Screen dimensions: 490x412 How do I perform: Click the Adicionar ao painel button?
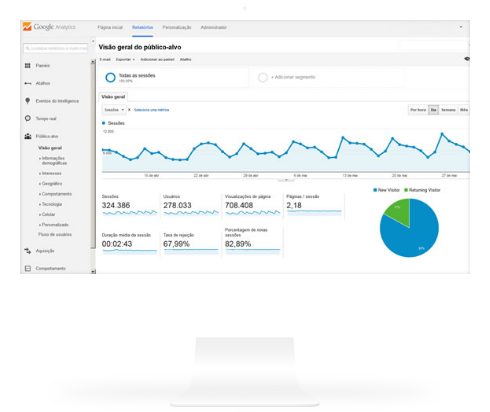(x=157, y=59)
